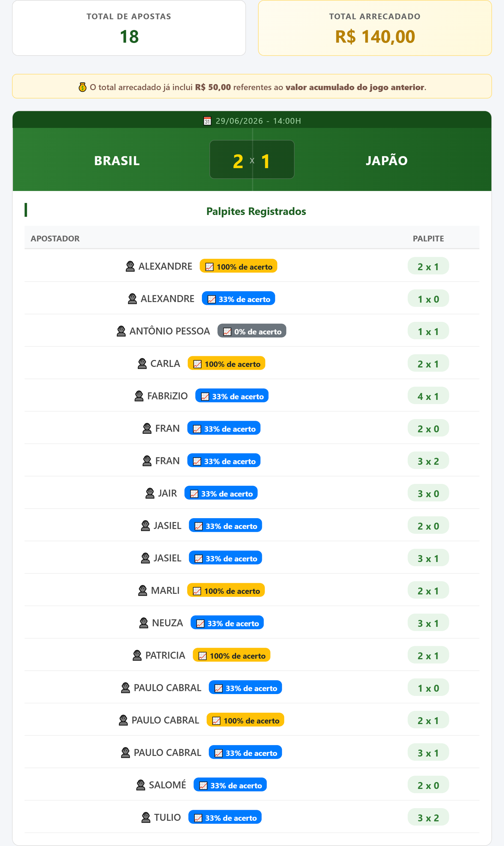Click the chart icon in NEUZA's accuracy badge
This screenshot has width=504, height=846.
tap(200, 624)
